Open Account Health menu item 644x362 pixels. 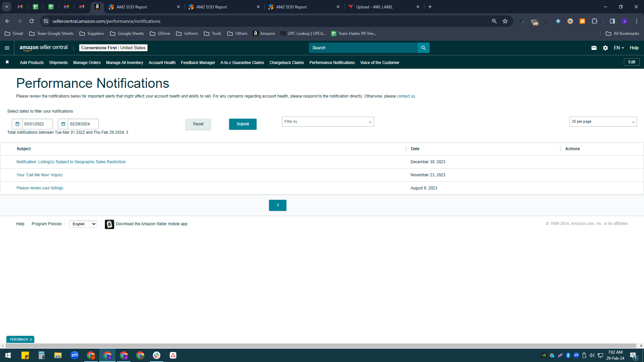(x=162, y=63)
